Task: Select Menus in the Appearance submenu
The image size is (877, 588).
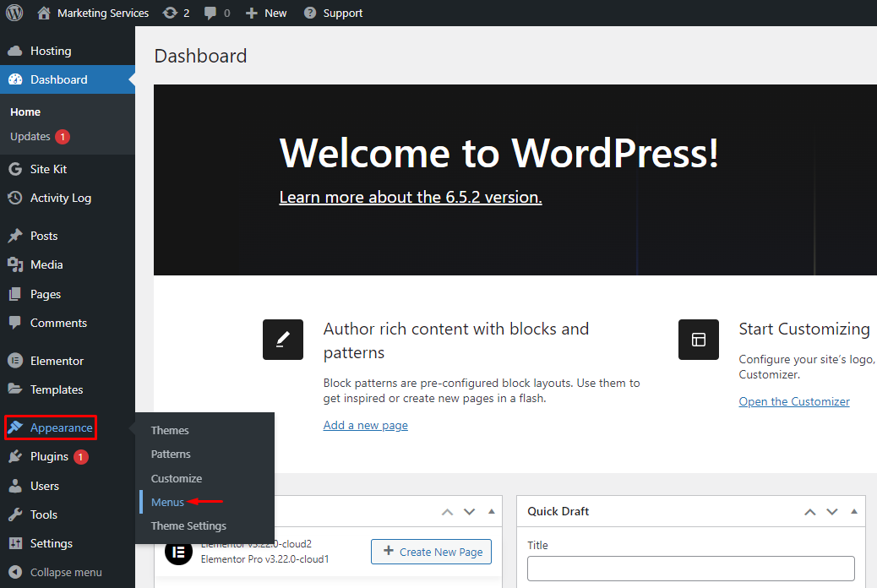Action: click(x=167, y=503)
